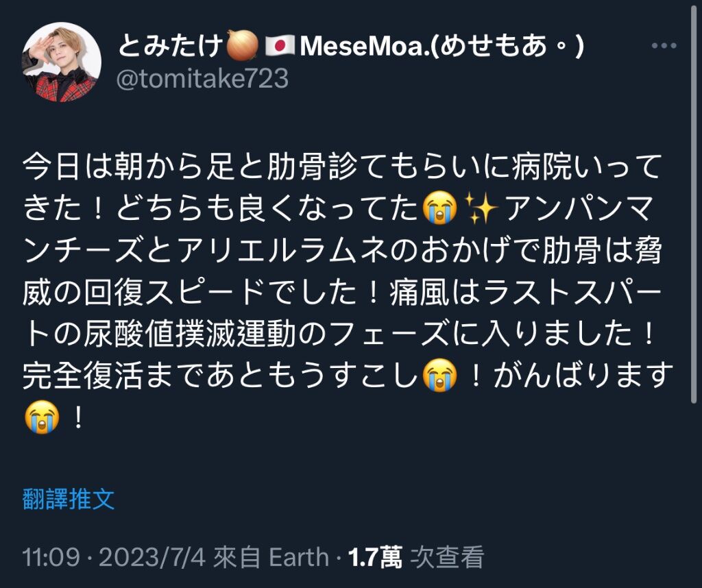702x588 pixels.
Task: Open tomitake723's profile picture
Action: [61, 62]
